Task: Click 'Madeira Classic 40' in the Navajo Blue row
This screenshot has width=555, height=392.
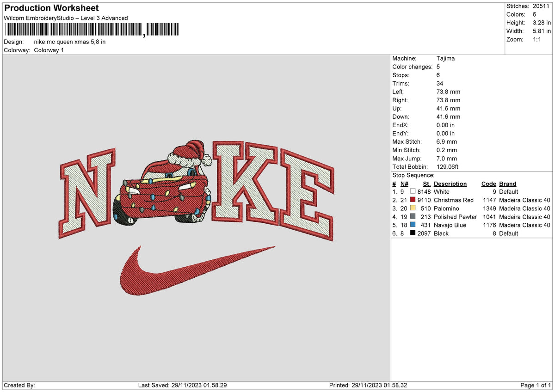Action: pyautogui.click(x=524, y=225)
